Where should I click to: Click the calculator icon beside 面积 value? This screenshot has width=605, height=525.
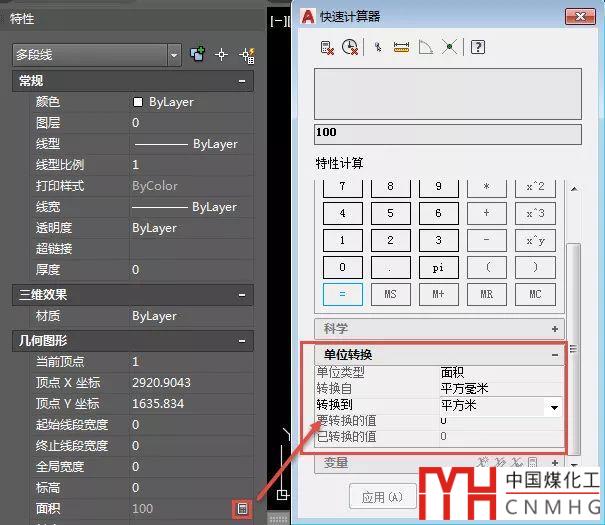[x=241, y=509]
